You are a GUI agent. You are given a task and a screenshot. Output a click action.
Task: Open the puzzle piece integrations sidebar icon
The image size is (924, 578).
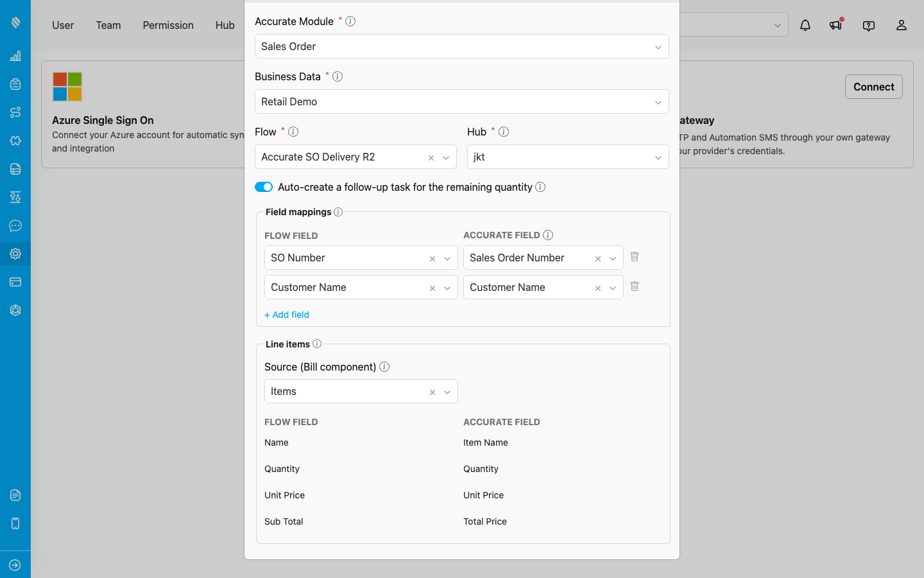15,141
